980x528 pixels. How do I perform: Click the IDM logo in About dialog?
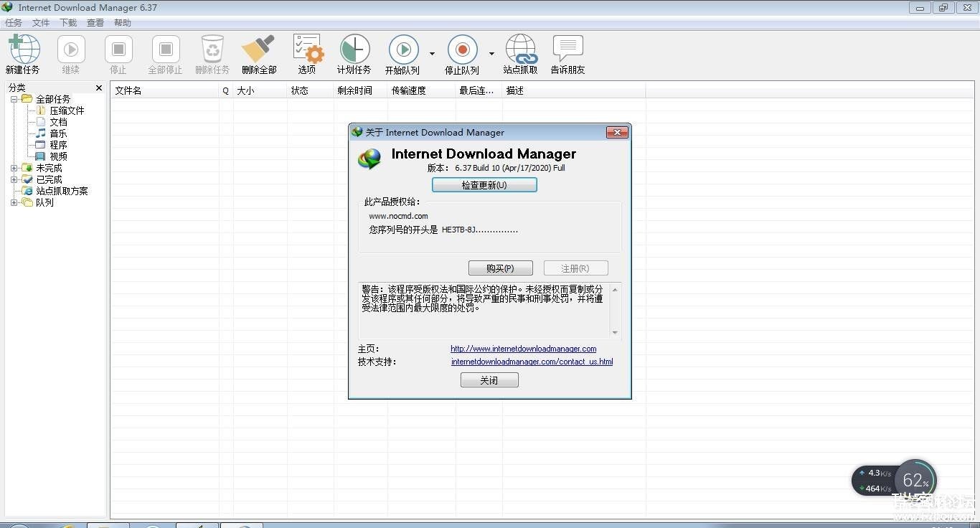pos(370,159)
